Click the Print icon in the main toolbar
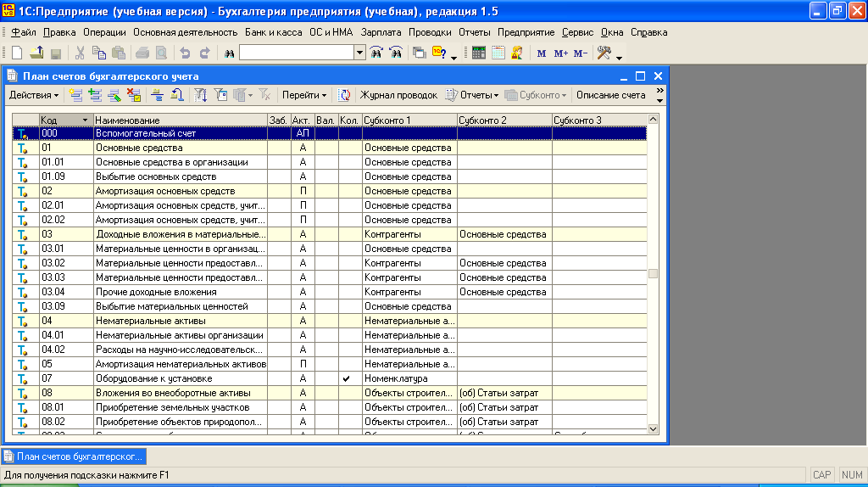 point(142,53)
